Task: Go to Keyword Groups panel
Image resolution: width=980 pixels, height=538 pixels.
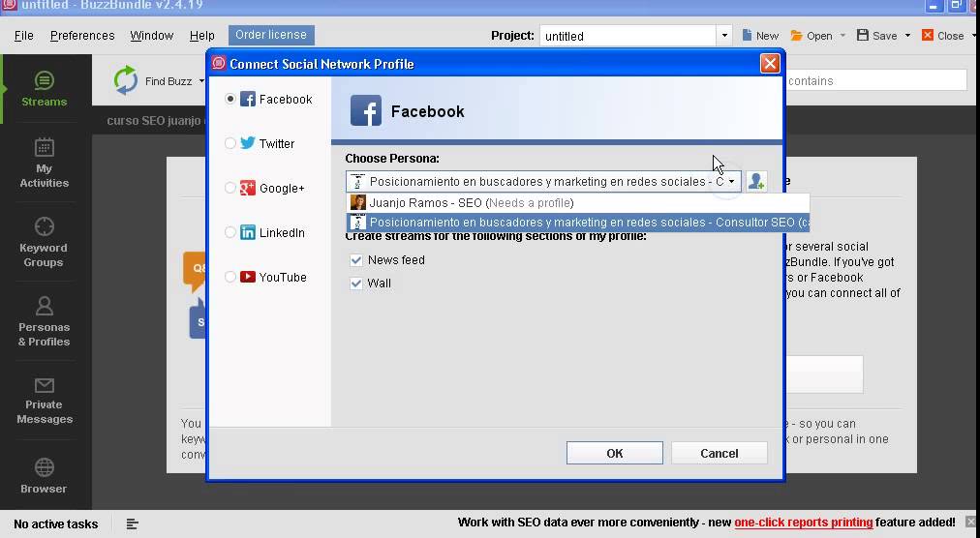Action: pos(44,242)
